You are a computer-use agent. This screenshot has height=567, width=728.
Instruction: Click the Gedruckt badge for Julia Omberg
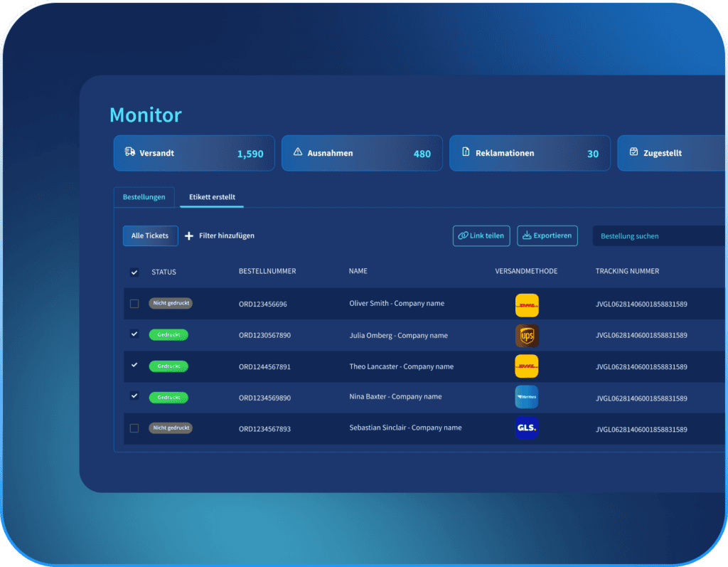[x=168, y=334]
